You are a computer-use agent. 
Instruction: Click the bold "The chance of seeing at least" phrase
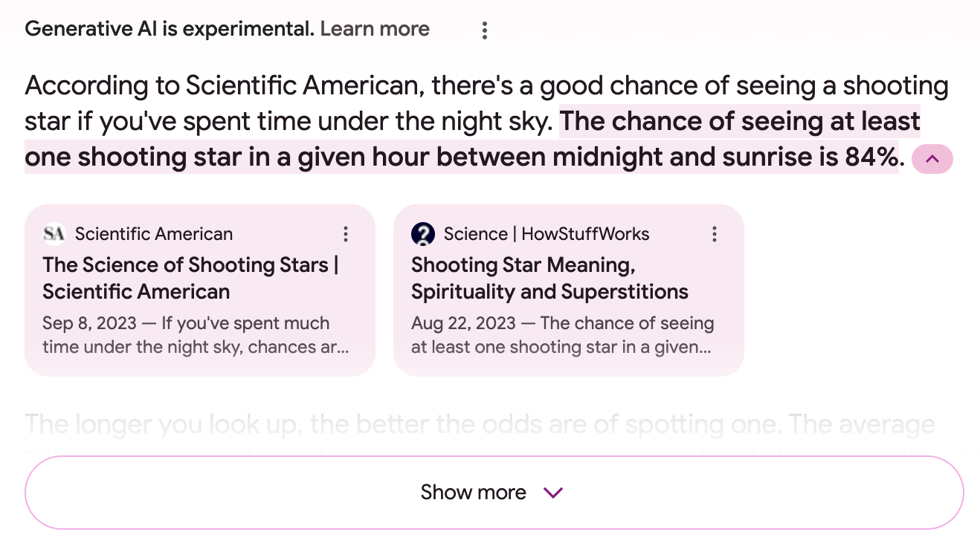pos(740,122)
